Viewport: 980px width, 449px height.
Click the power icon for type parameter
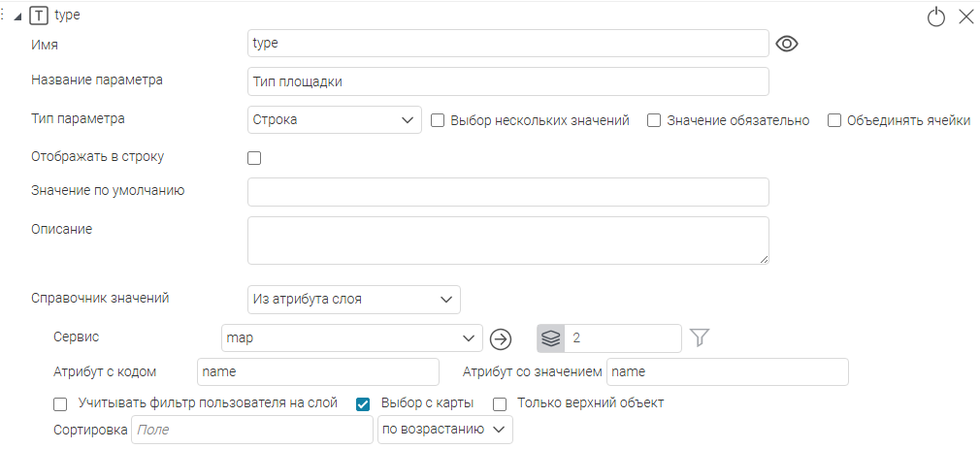[936, 16]
